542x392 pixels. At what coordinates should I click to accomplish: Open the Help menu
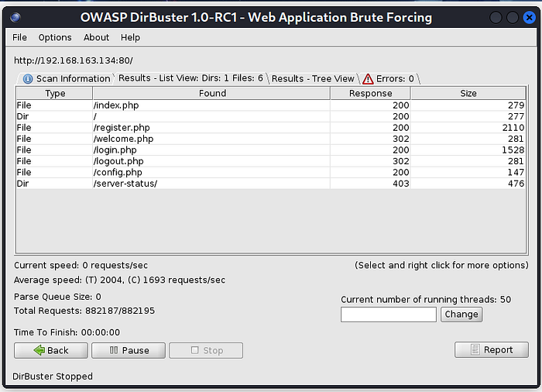click(x=131, y=37)
